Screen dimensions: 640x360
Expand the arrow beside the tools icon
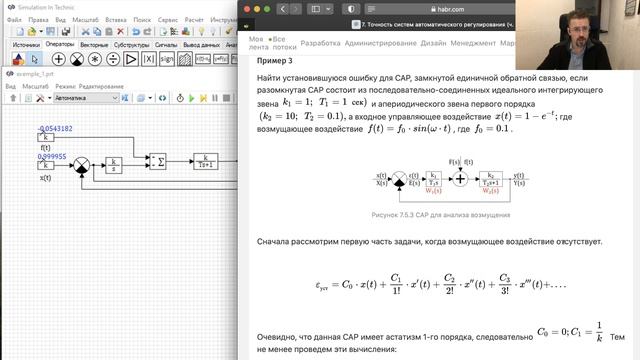tap(49, 98)
